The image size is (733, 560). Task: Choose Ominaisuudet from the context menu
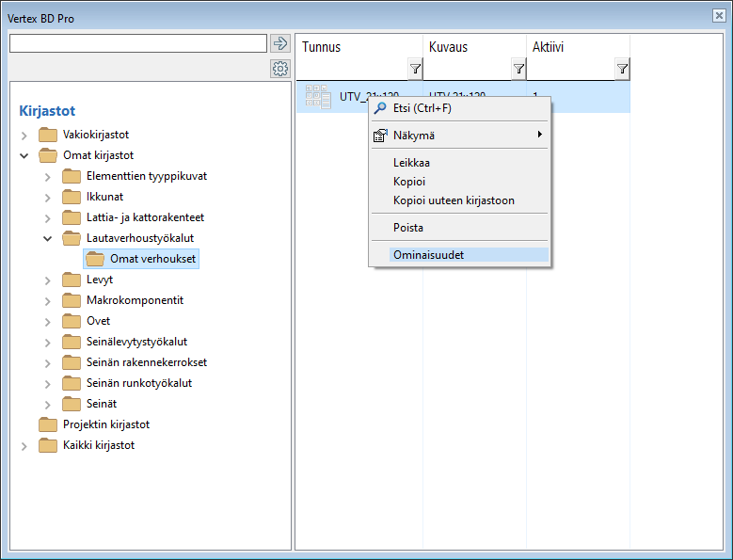click(428, 254)
